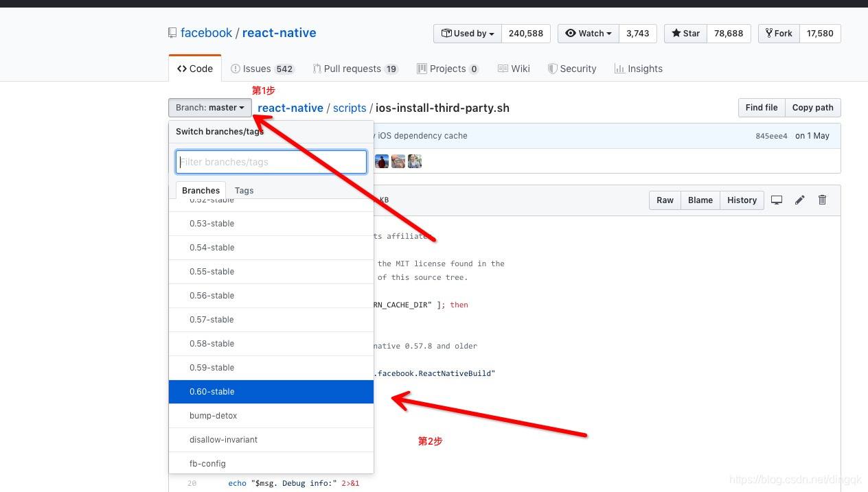Open the Wiki tab
Viewport: 868px width, 492px height.
[x=514, y=69]
